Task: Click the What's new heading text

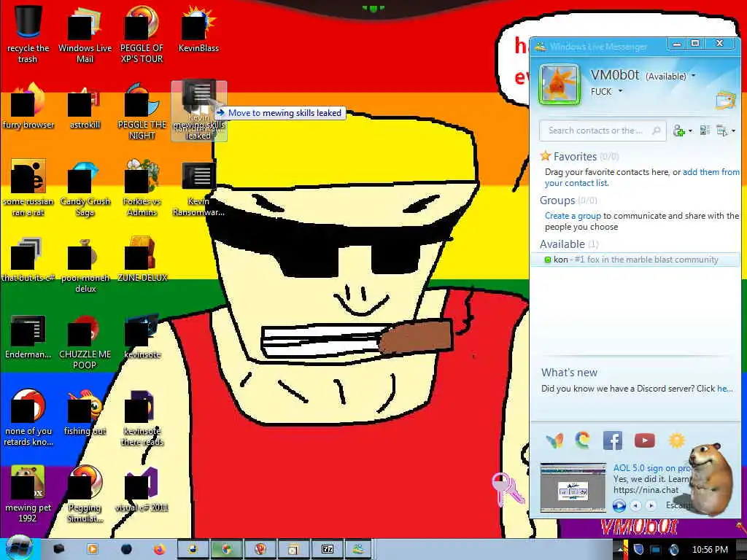Action: [x=569, y=373]
